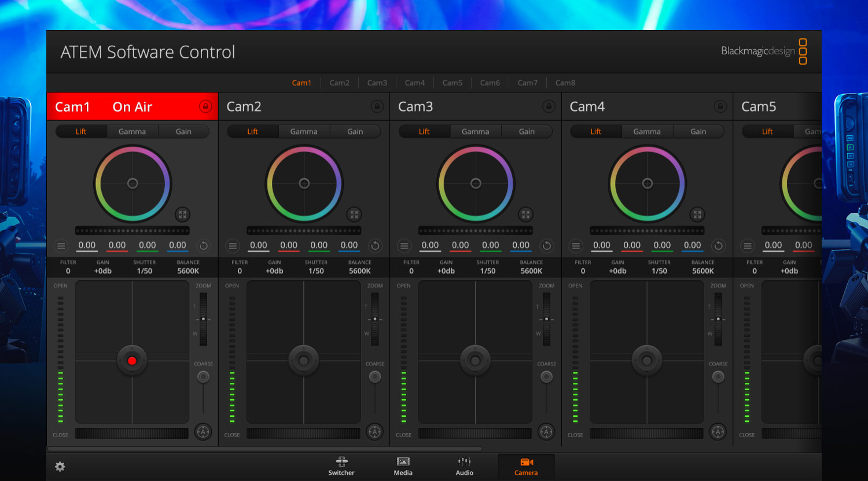Click Cam1 green channel value field
868x481 pixels.
pos(147,245)
